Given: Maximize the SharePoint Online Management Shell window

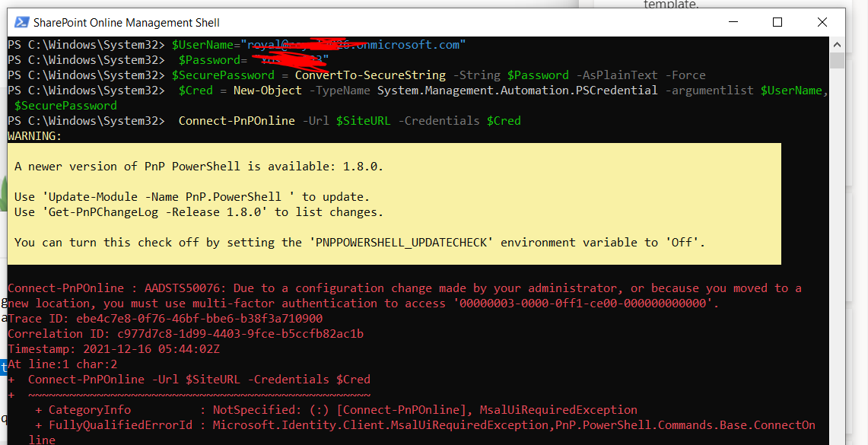Looking at the screenshot, I should 777,22.
